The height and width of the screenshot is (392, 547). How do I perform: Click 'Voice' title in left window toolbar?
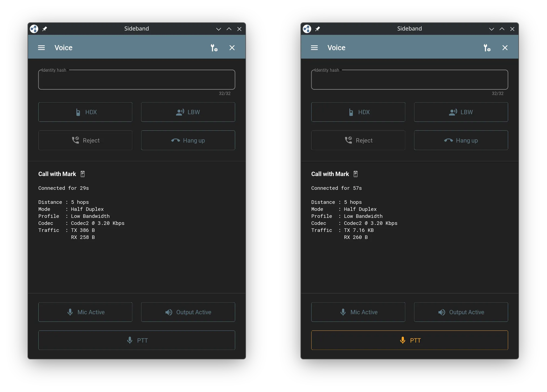tap(63, 48)
